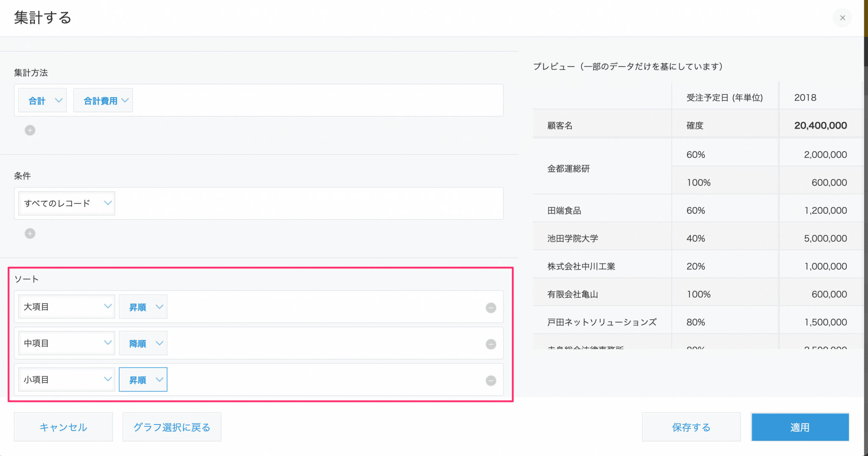Select 池田学院大学 in the preview table

pyautogui.click(x=573, y=238)
